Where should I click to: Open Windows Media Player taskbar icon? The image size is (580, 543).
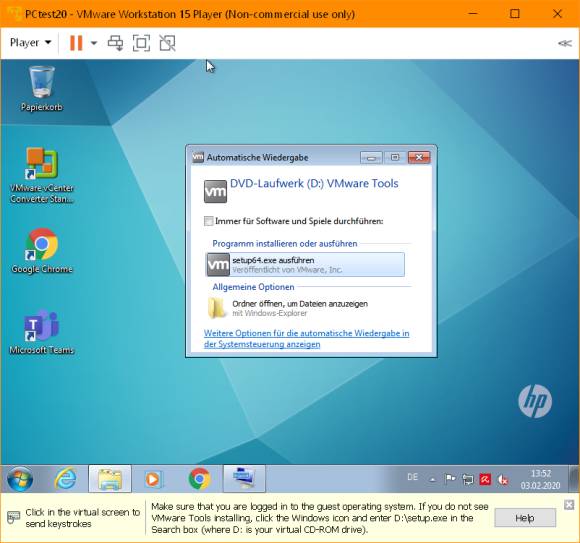pos(154,479)
